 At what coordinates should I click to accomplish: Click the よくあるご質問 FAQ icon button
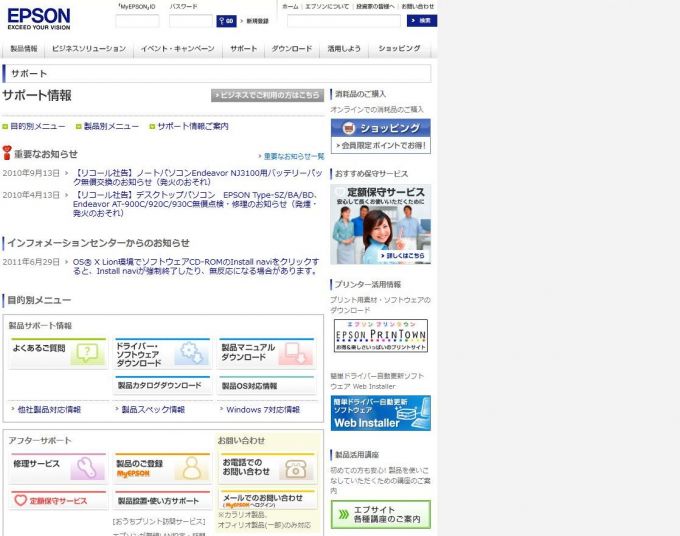pos(58,353)
